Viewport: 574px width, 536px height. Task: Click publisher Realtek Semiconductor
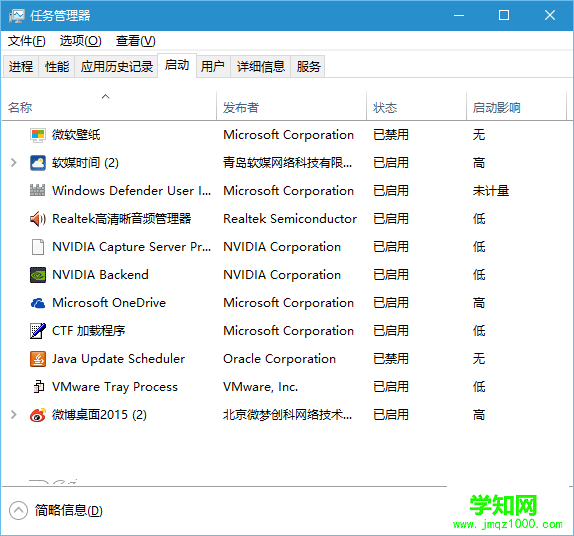290,219
